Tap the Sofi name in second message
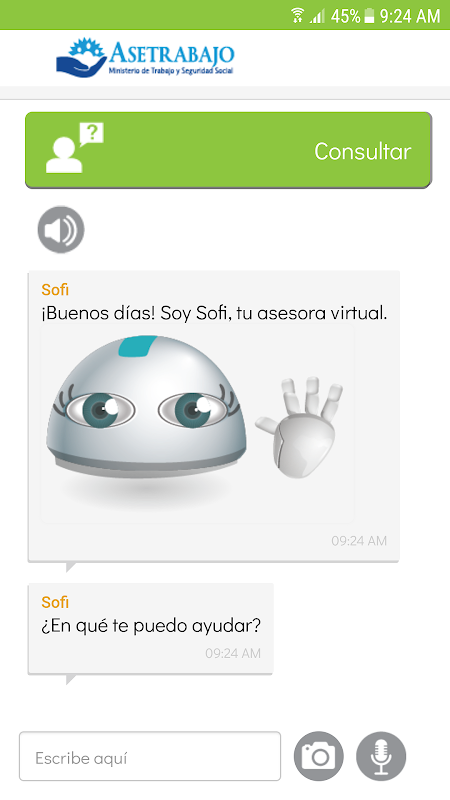Image resolution: width=450 pixels, height=800 pixels. click(55, 602)
